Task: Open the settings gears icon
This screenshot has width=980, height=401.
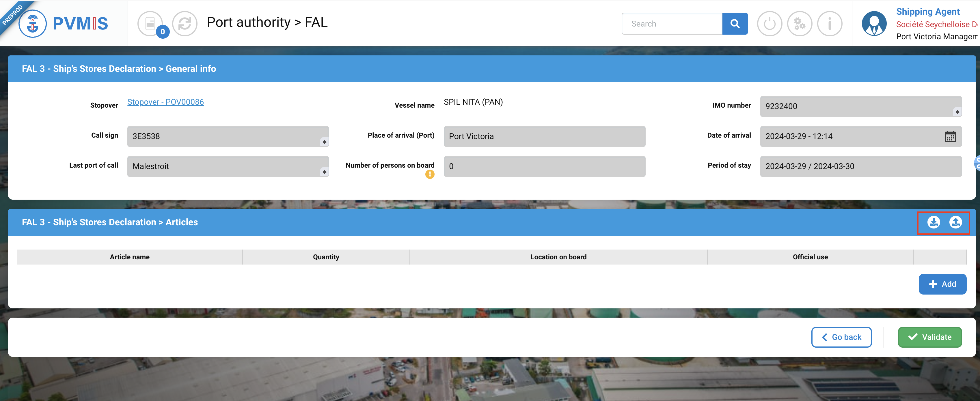Action: (799, 24)
